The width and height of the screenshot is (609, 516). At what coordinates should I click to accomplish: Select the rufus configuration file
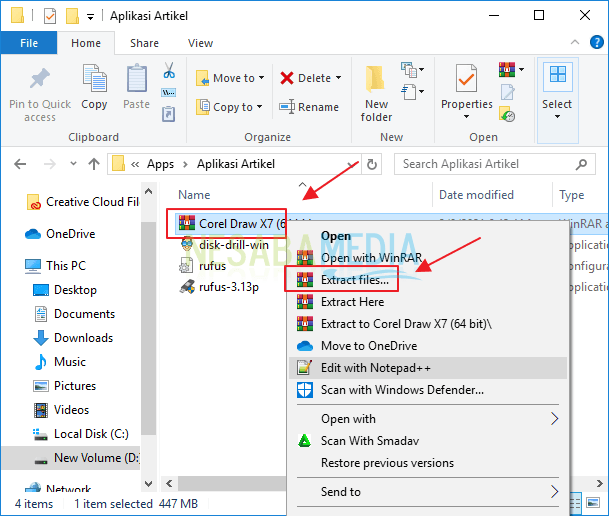pos(203,266)
